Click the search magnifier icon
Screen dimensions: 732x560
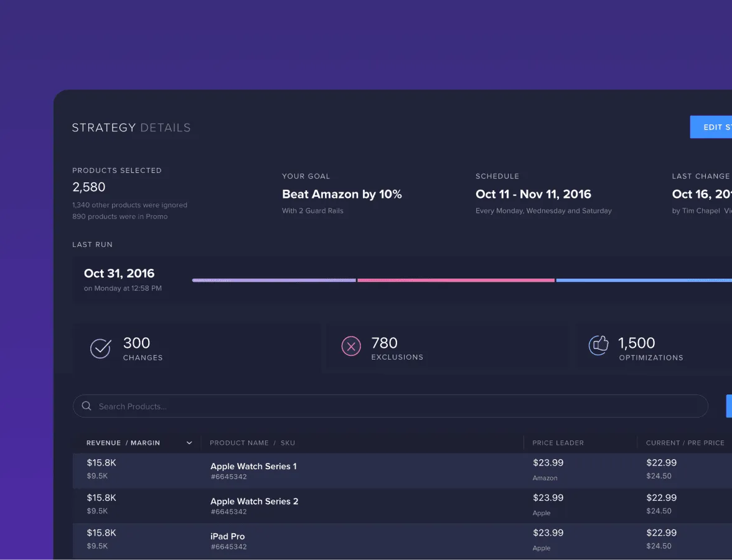click(87, 406)
